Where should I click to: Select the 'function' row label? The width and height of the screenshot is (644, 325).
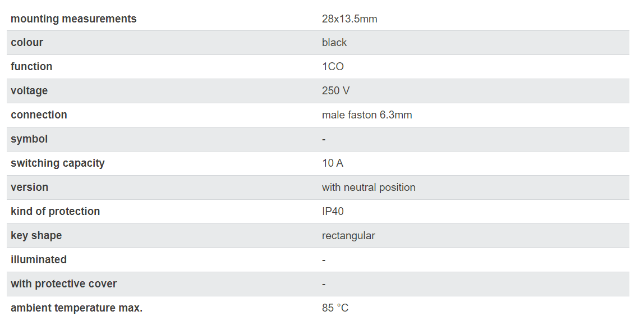(31, 67)
